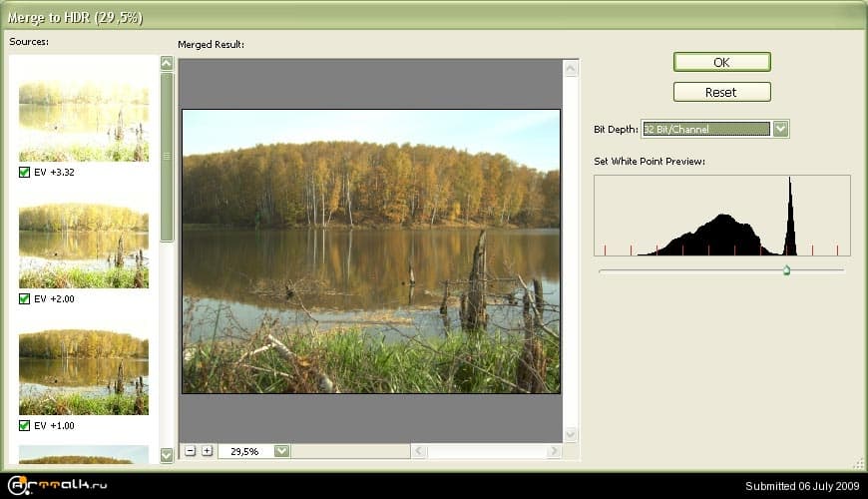Uncheck the EV +3.32 source image
868x499 pixels.
tap(25, 172)
